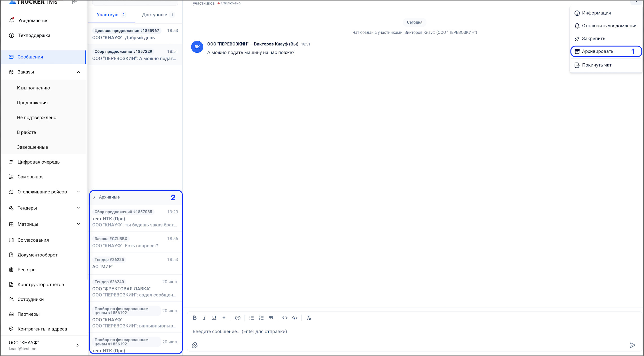The height and width of the screenshot is (356, 644).
Task: Click the ВК user avatar
Action: point(197,47)
